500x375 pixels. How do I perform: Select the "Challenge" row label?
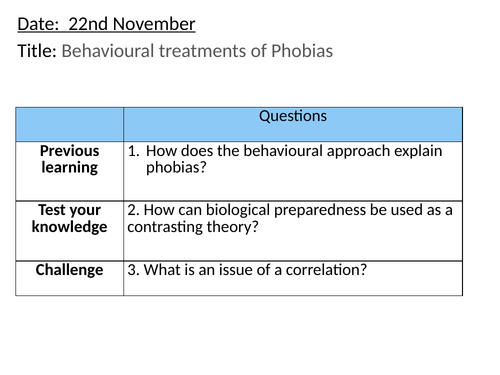69,270
